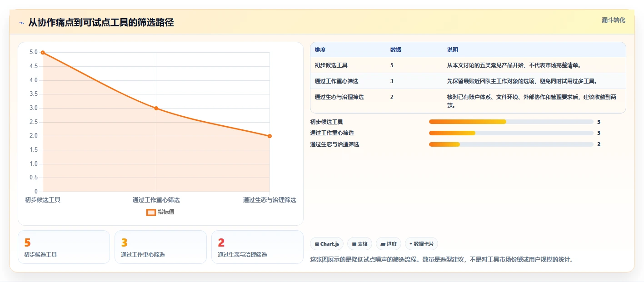Click x-axis label 初步候选工具 under the chart
Image resolution: width=644 pixels, height=282 pixels.
click(x=43, y=200)
